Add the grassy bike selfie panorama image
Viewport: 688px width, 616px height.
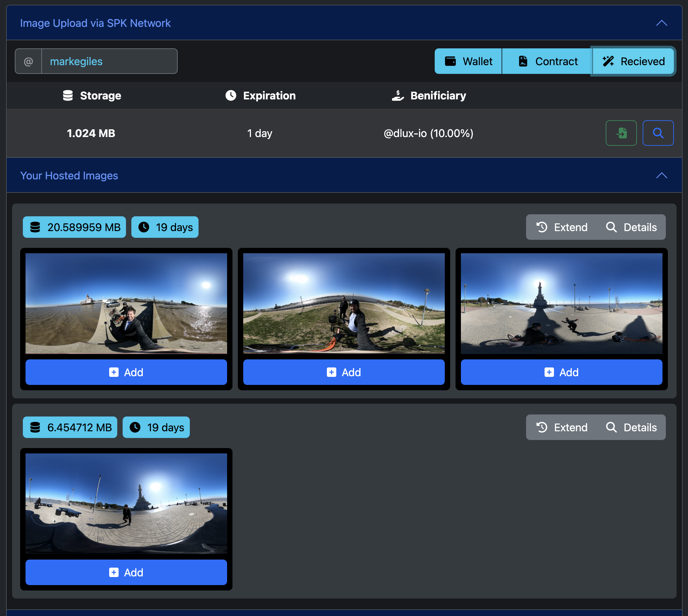point(344,372)
